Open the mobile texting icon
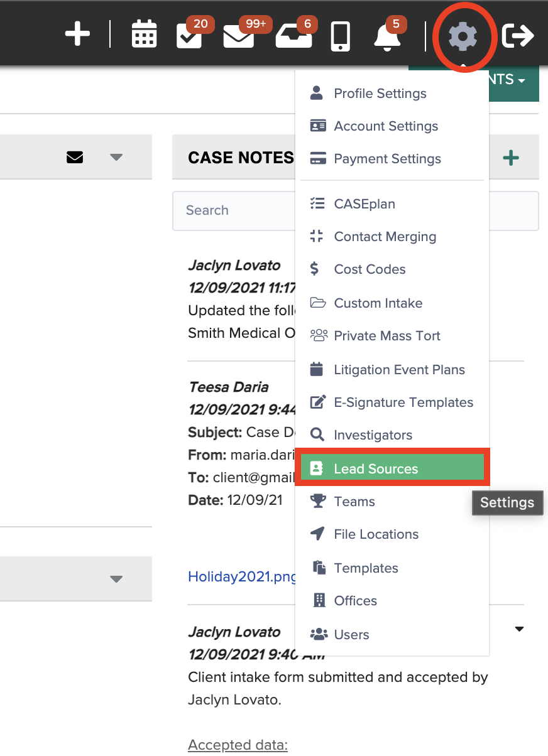The height and width of the screenshot is (756, 548). 339,36
